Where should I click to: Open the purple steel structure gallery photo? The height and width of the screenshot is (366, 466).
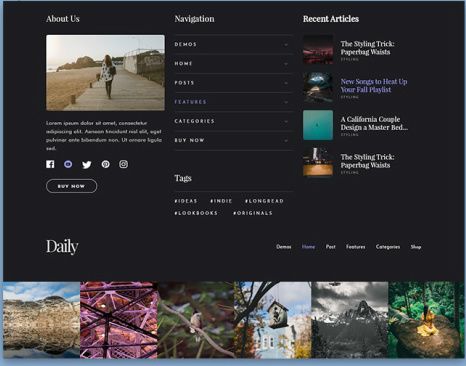pyautogui.click(x=119, y=320)
